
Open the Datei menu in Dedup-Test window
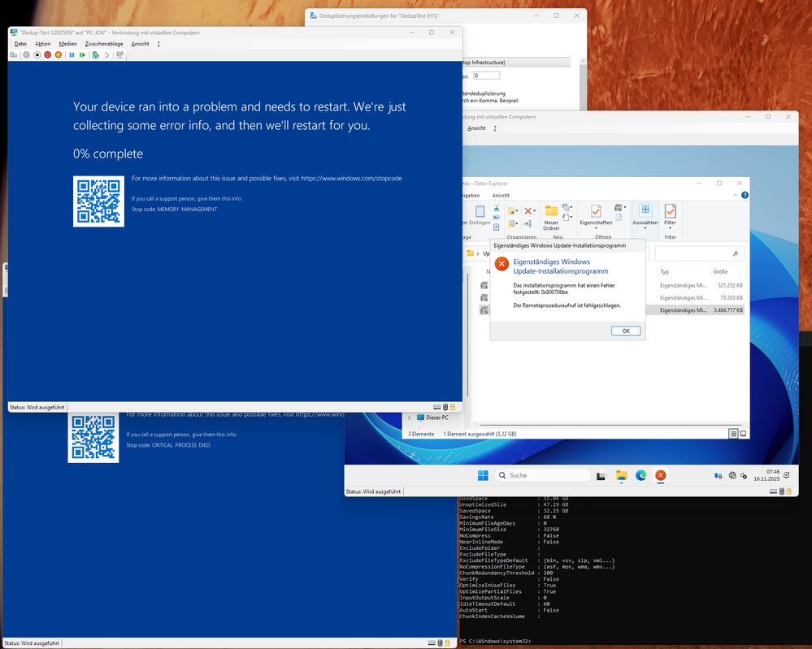pyautogui.click(x=20, y=44)
